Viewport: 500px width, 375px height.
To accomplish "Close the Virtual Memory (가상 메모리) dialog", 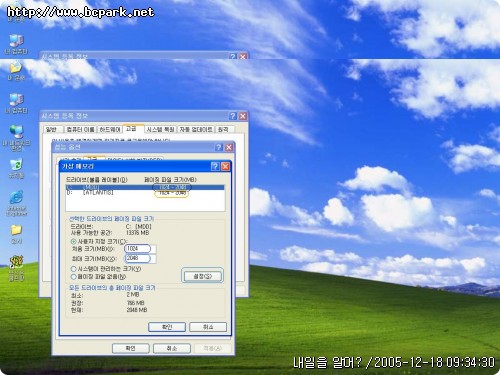I will click(226, 166).
